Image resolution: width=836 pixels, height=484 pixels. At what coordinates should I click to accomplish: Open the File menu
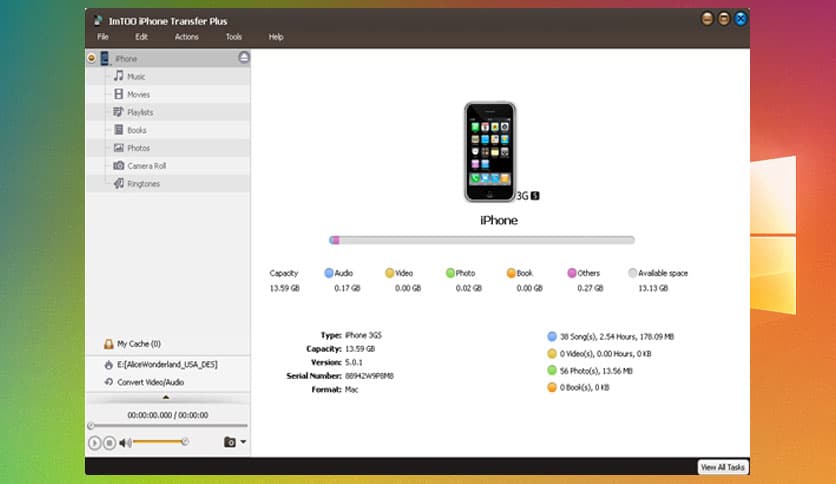(103, 37)
